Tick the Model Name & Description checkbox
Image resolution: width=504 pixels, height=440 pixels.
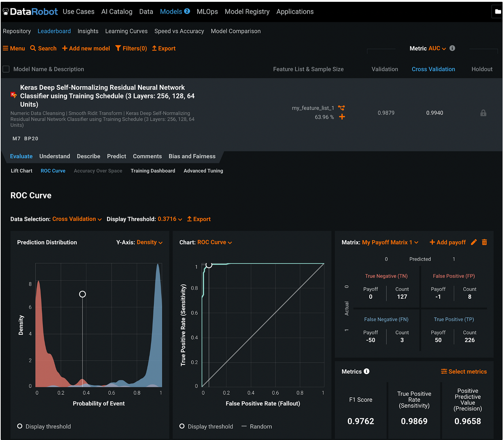coord(6,69)
